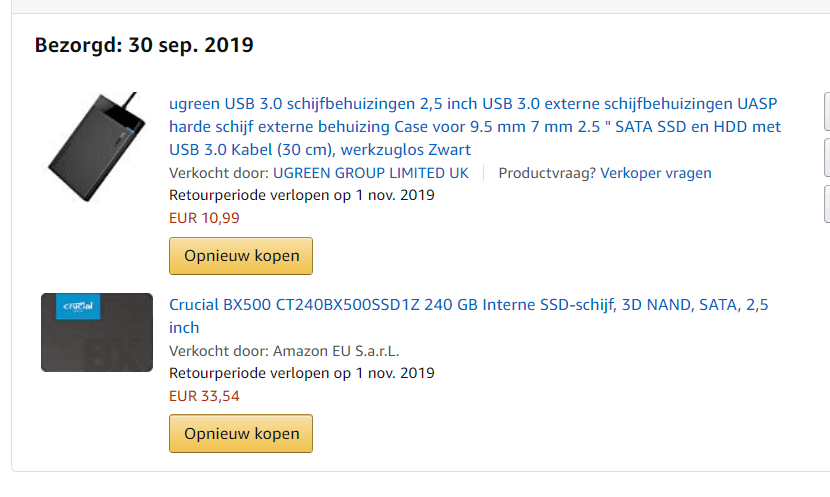
Task: Click the Productvraag? label
Action: coord(547,173)
